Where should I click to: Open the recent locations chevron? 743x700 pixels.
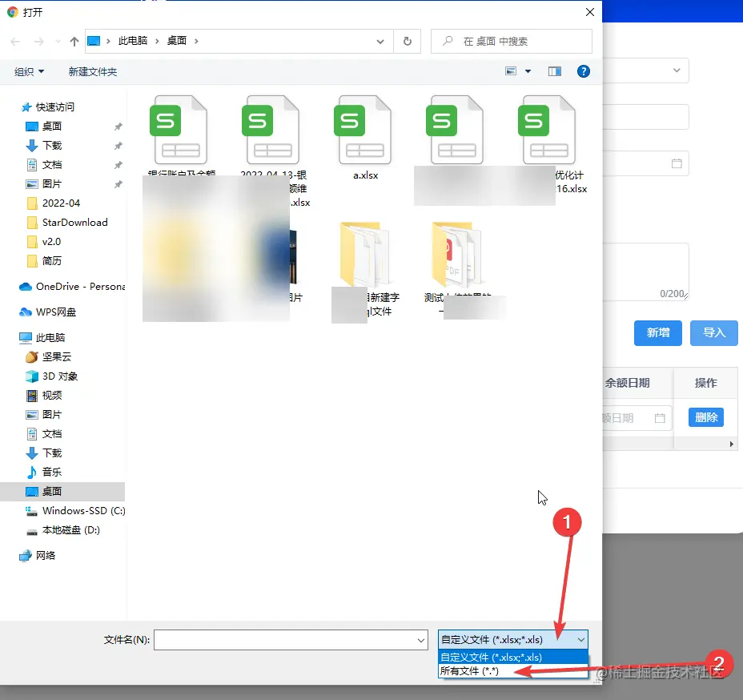pos(58,42)
